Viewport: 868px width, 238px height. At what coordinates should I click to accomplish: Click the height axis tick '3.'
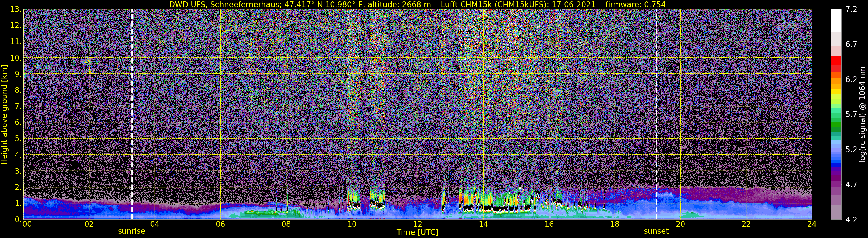pos(18,171)
